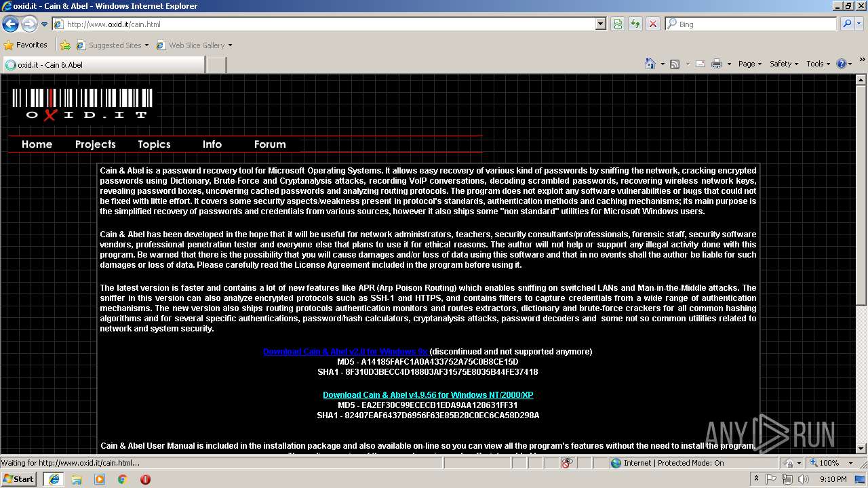Open the search provider dropdown arrow
Image resolution: width=868 pixels, height=488 pixels.
pos(859,24)
